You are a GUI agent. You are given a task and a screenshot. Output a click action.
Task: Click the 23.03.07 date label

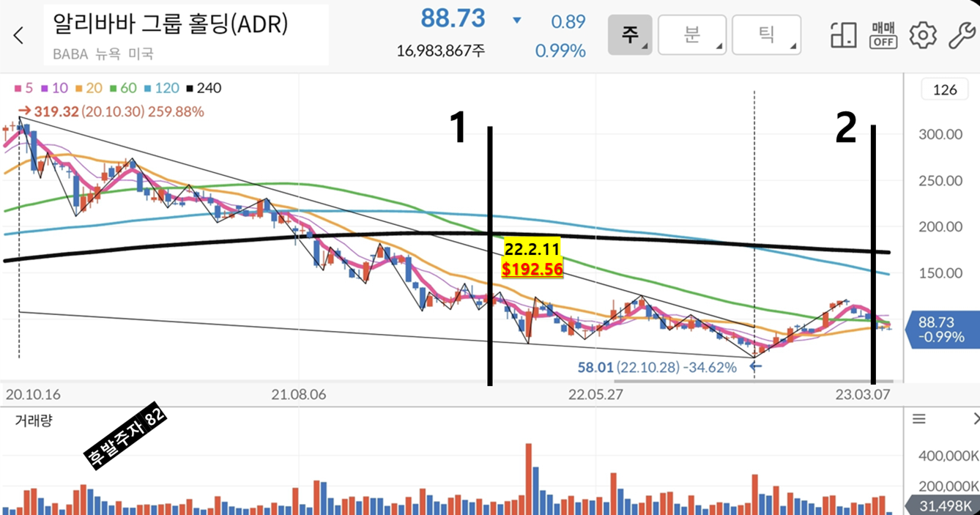pyautogui.click(x=863, y=394)
